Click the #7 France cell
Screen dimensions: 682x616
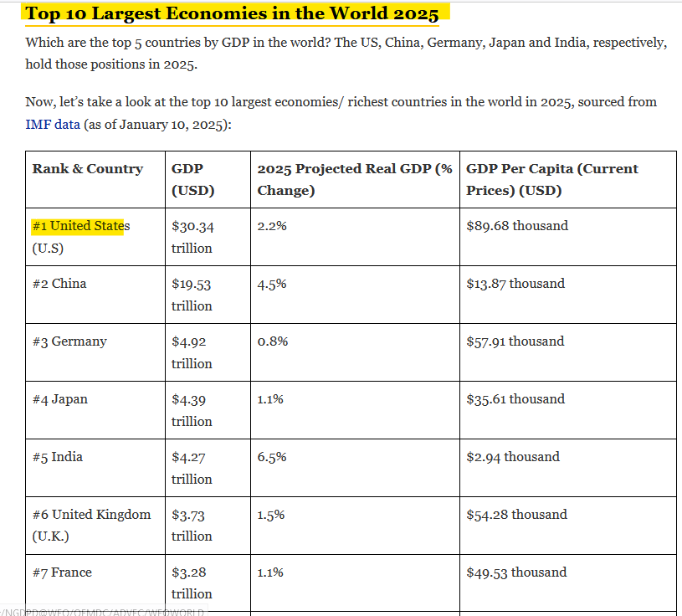click(95, 583)
